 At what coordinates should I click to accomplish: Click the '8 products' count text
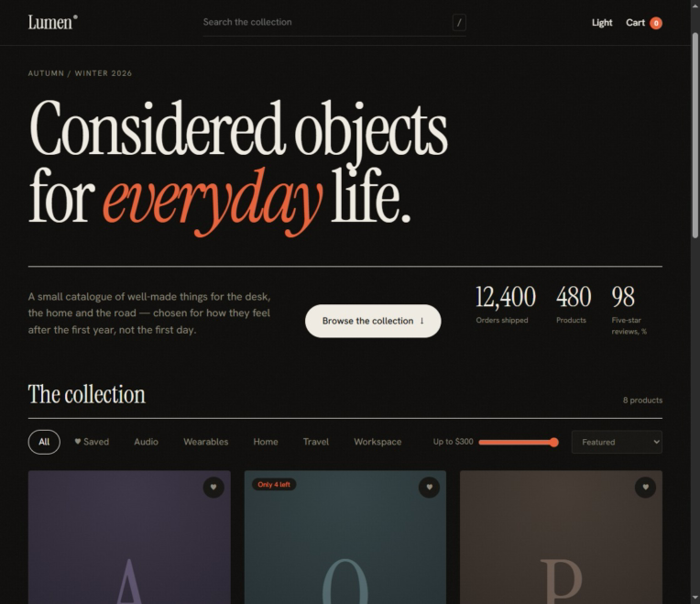click(x=642, y=401)
